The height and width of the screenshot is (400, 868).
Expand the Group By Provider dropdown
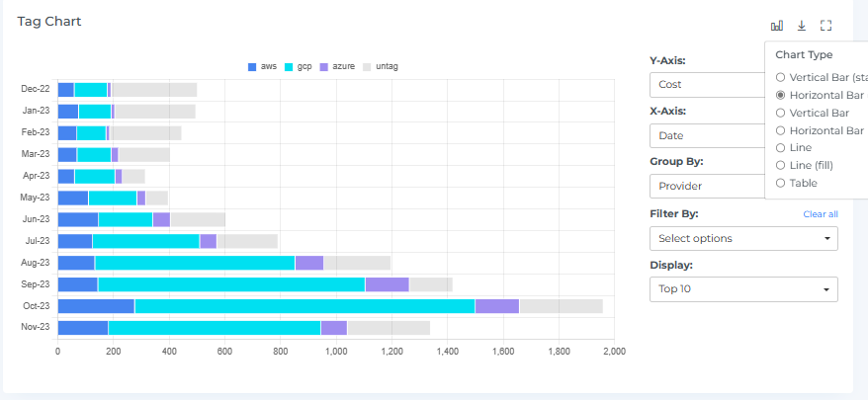point(706,187)
